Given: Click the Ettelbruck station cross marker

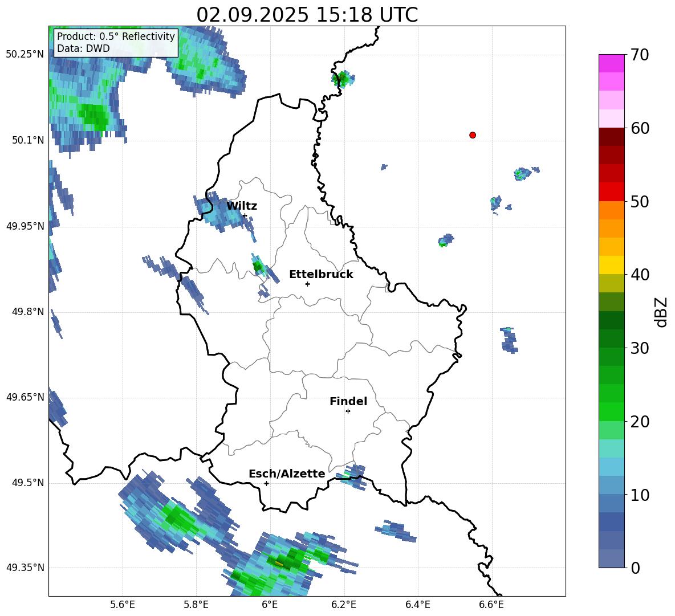Looking at the screenshot, I should pyautogui.click(x=307, y=284).
